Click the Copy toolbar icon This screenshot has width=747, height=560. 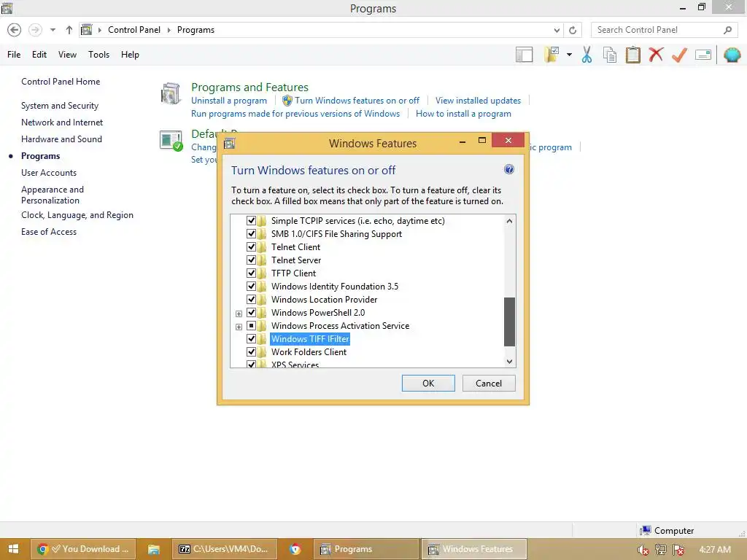pos(610,55)
